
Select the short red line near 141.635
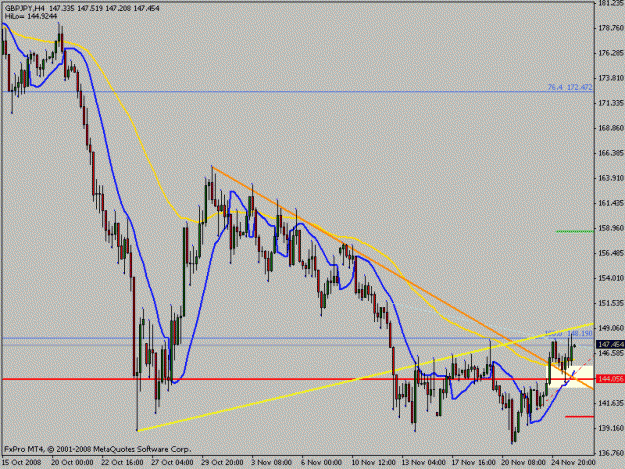tap(580, 416)
